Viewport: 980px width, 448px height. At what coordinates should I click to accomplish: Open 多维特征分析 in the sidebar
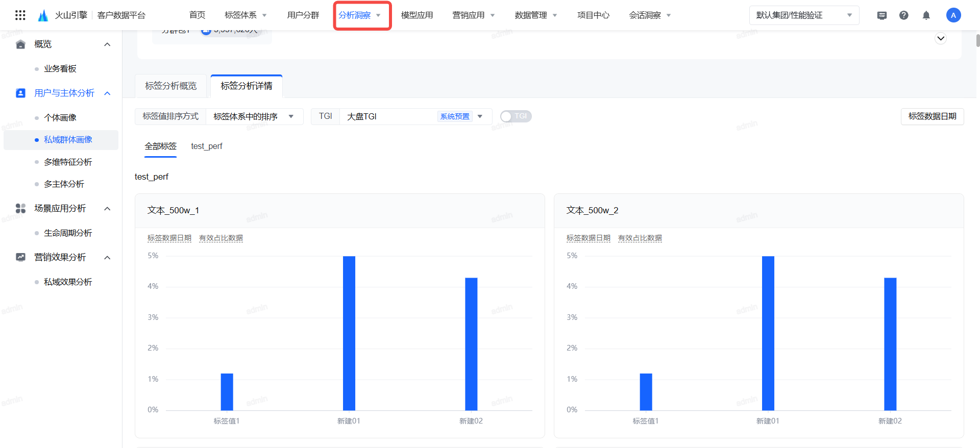[x=68, y=162]
